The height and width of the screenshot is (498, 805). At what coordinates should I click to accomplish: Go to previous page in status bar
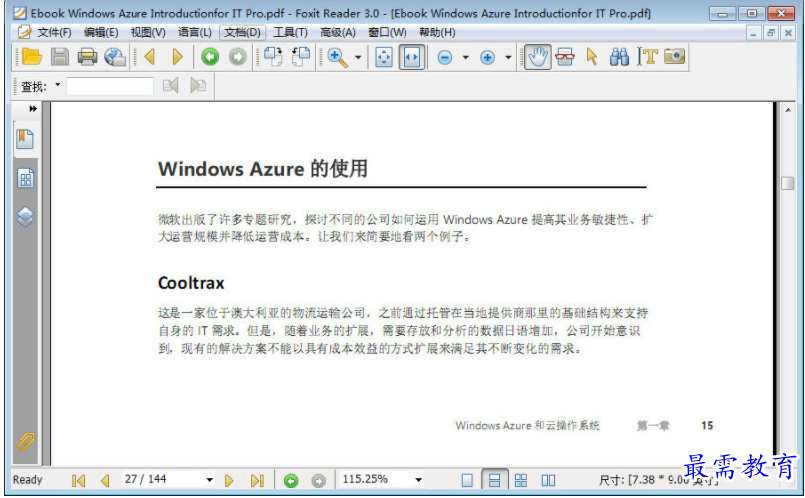click(x=105, y=481)
